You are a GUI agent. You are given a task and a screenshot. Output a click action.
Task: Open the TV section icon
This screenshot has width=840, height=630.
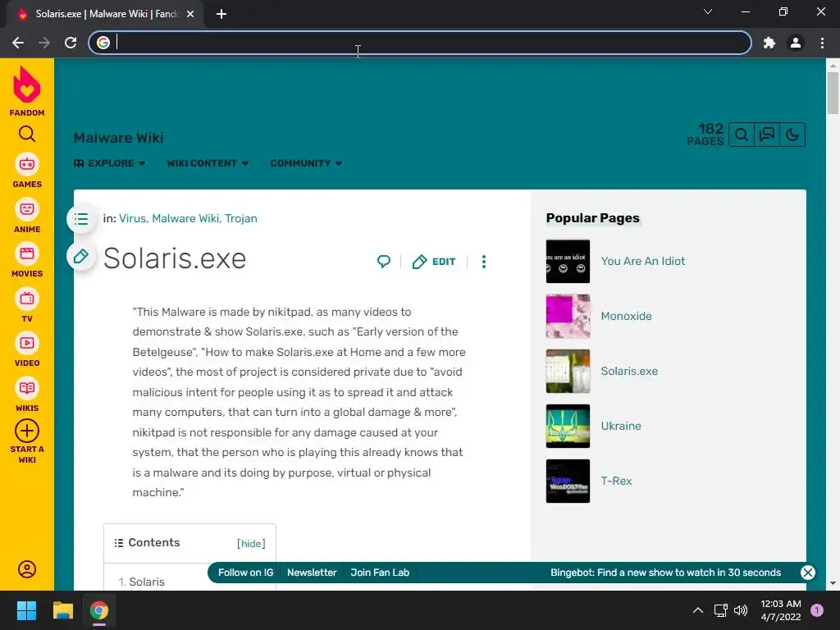click(27, 299)
